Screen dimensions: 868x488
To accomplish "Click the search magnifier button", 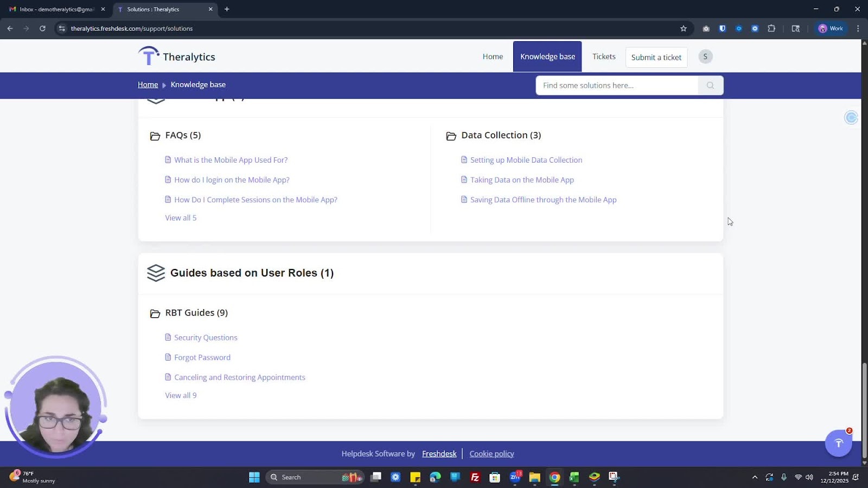I will coord(710,85).
